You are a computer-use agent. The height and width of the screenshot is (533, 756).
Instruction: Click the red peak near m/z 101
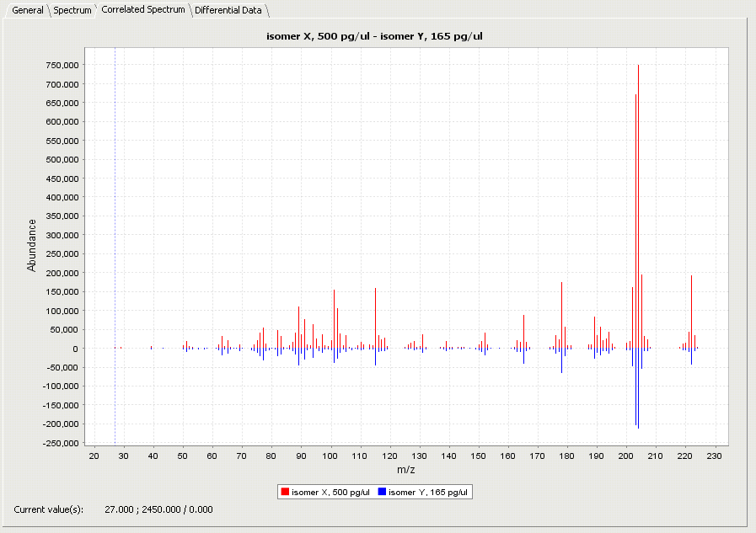pyautogui.click(x=335, y=318)
